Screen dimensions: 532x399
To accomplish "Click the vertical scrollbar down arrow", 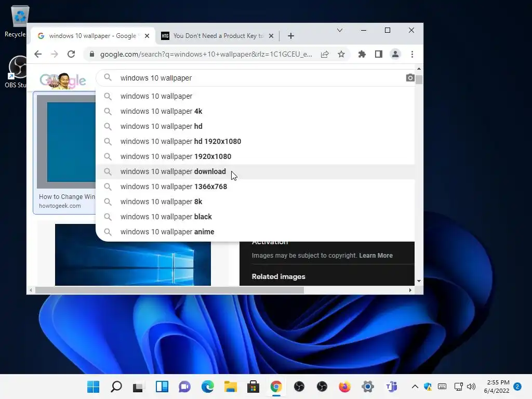I will 419,281.
